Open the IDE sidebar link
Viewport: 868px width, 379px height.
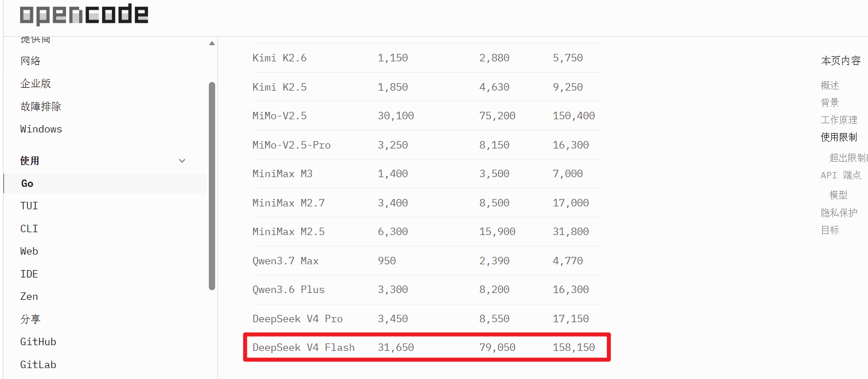pos(29,274)
